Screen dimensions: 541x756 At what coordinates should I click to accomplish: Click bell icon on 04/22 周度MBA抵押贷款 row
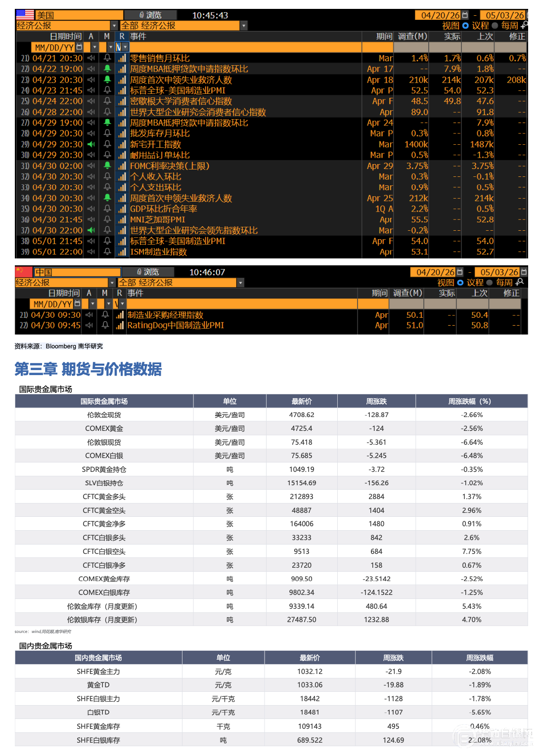107,69
